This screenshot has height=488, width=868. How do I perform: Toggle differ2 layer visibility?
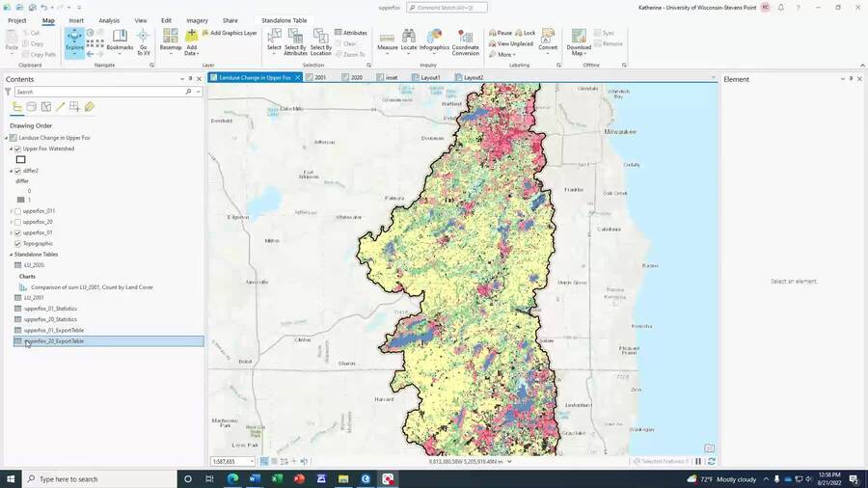[17, 171]
